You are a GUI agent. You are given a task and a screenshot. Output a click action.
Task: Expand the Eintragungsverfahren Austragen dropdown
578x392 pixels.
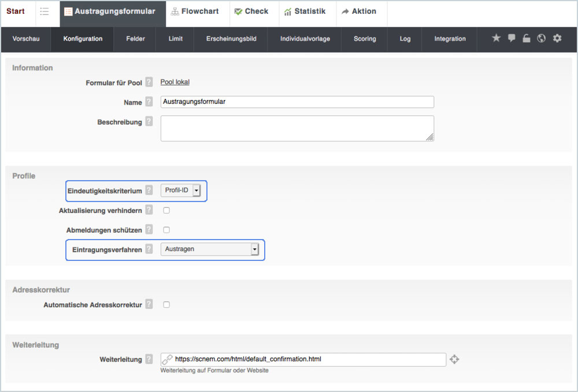(210, 249)
